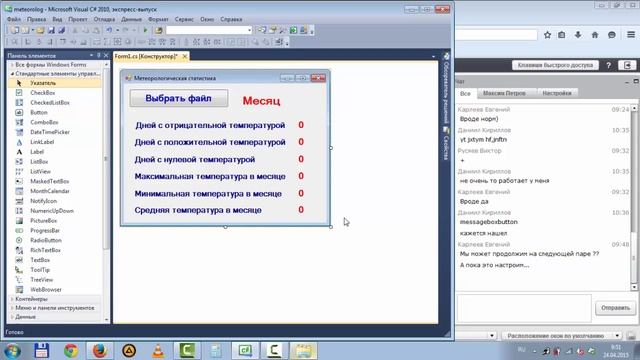Open the Свойства (Properties) vertical tab

pos(446,144)
